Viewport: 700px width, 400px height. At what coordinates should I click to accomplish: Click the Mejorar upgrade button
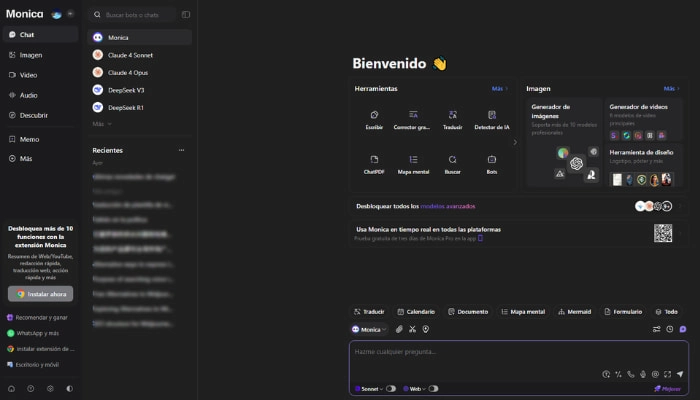(668, 389)
